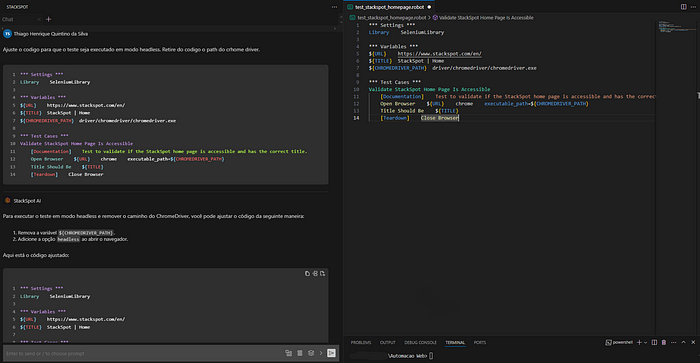Create a new terminal

click(x=639, y=342)
